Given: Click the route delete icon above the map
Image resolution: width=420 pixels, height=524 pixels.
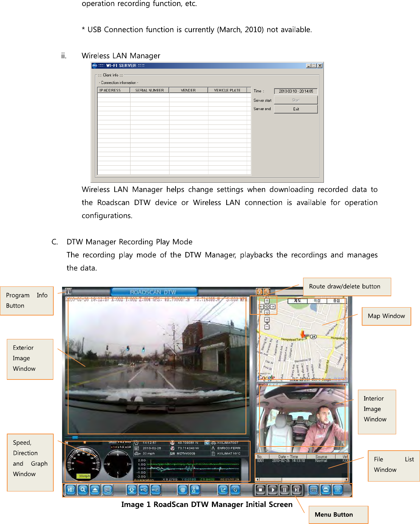Looking at the screenshot, I should click(267, 291).
